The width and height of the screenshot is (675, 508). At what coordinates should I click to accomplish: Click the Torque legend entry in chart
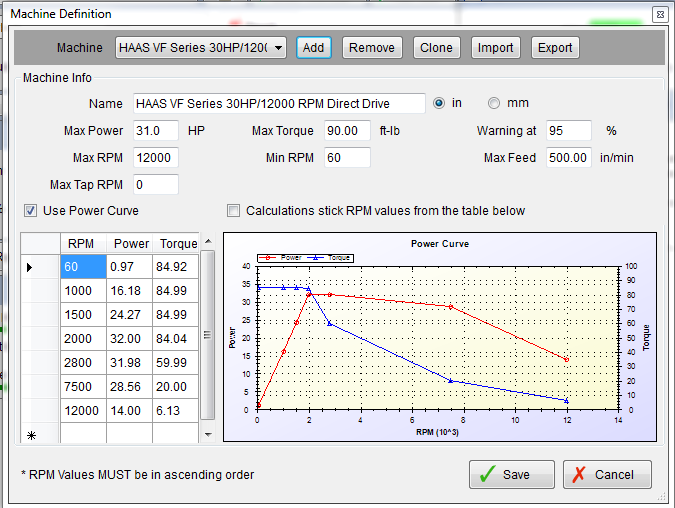coord(329,258)
